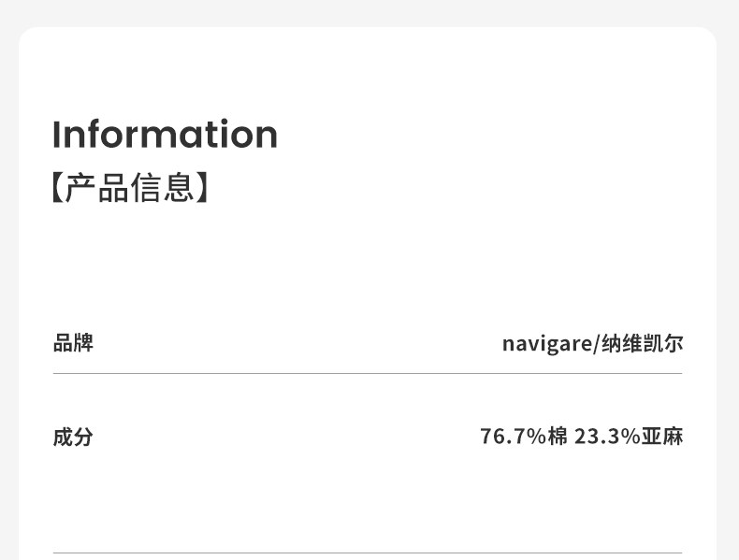
Task: Click the 产品 characters in the subtitle
Action: (96, 188)
